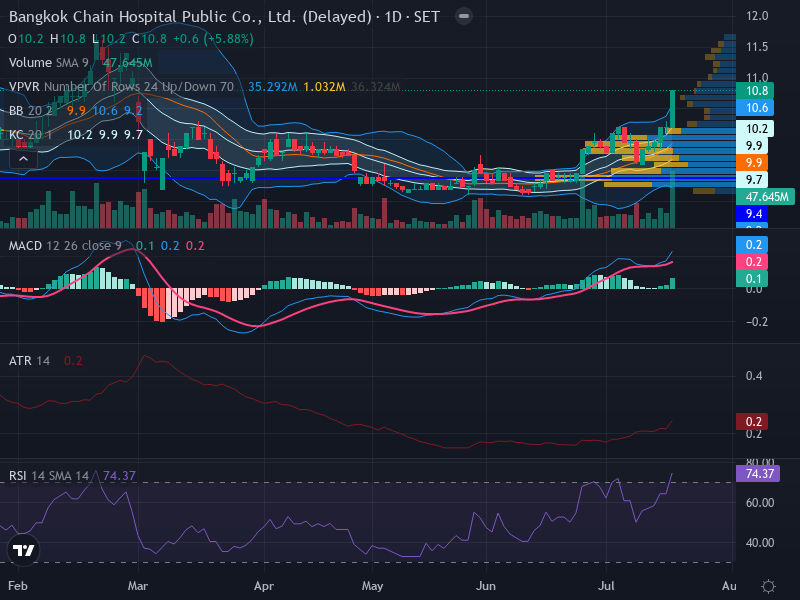
Task: Click the +0.6 (+5.88%) change value
Action: 213,39
